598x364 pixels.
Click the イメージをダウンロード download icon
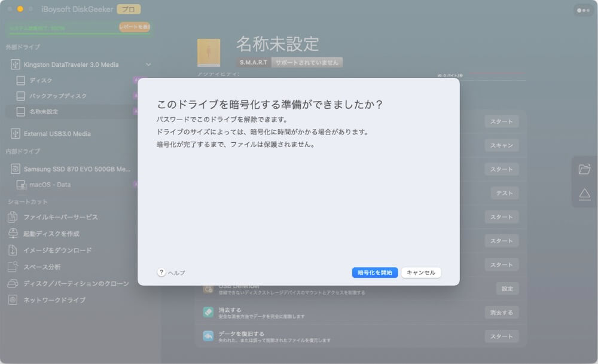pyautogui.click(x=13, y=250)
